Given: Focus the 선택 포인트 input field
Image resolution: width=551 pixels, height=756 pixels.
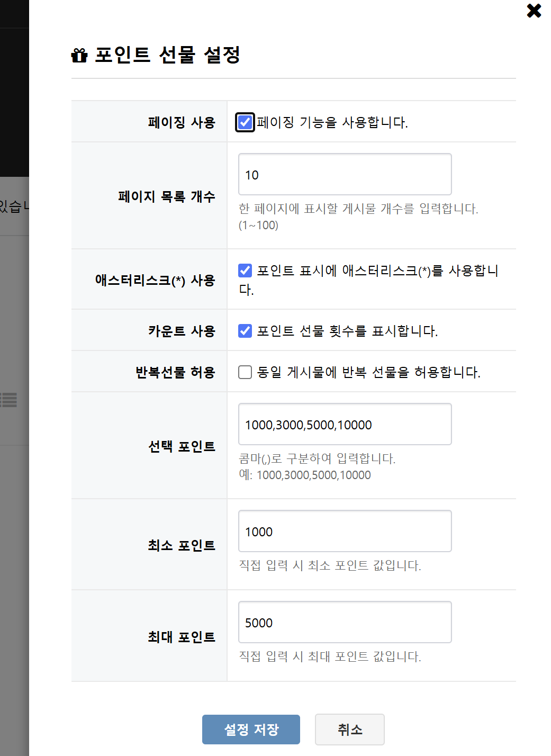Looking at the screenshot, I should click(x=345, y=424).
